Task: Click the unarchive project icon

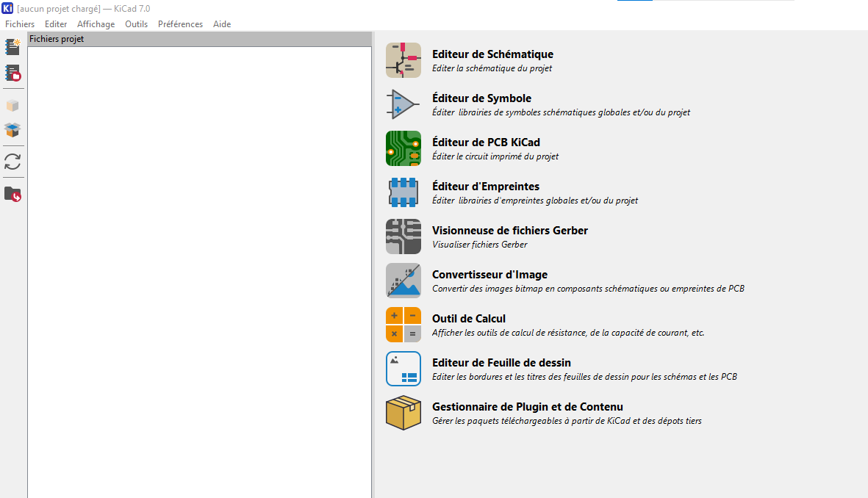Action: 12,130
